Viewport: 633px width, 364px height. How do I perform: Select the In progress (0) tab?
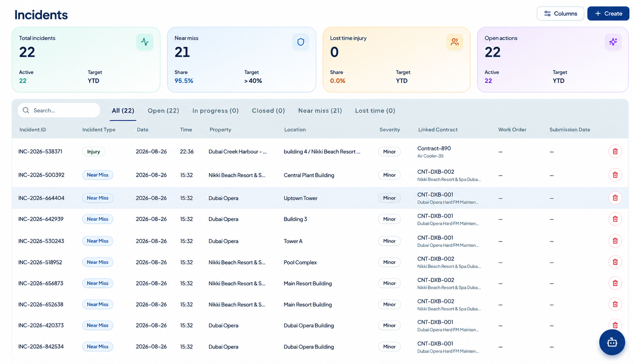[215, 111]
